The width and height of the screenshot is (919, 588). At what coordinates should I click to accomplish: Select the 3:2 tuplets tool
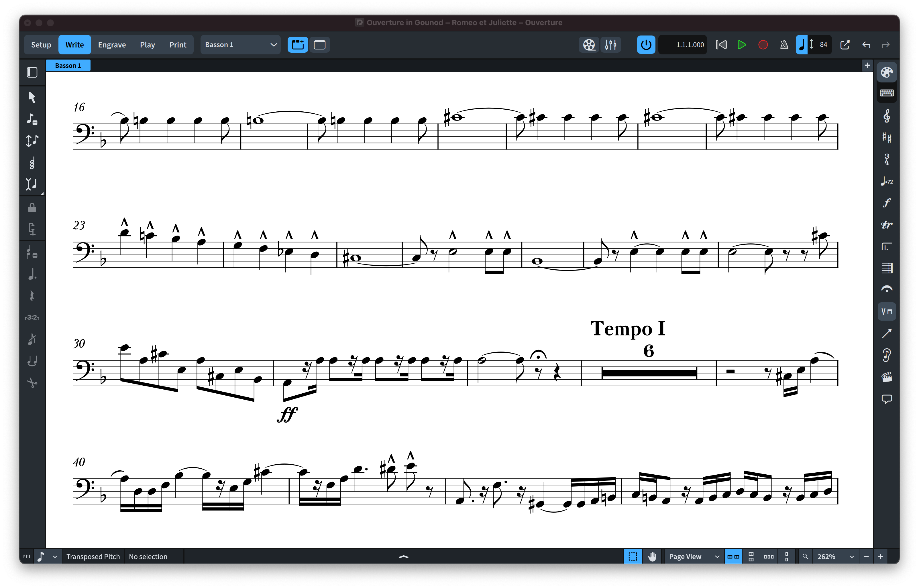[x=32, y=317]
